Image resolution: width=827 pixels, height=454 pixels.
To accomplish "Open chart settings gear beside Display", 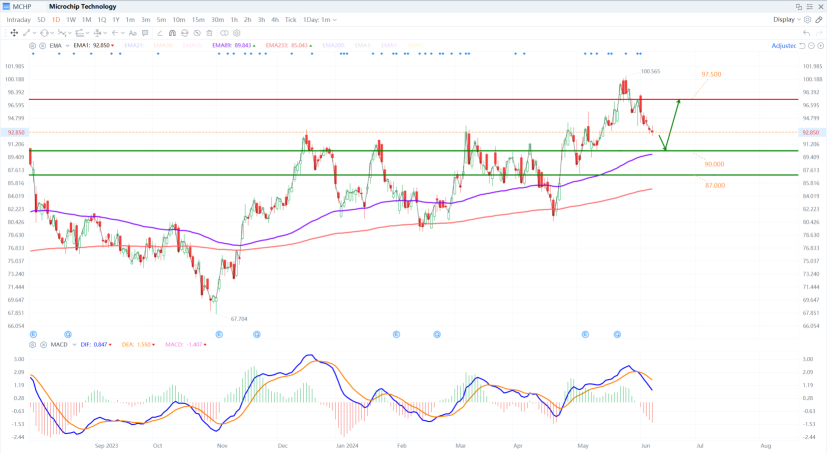I will pyautogui.click(x=807, y=20).
